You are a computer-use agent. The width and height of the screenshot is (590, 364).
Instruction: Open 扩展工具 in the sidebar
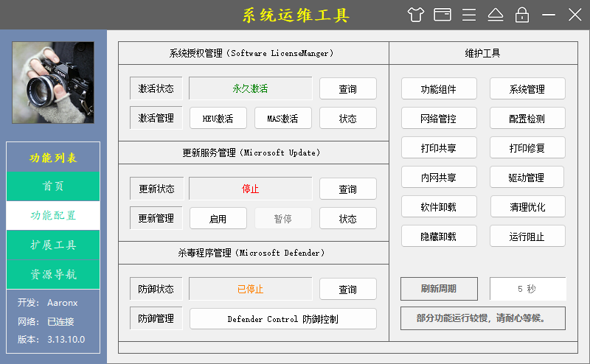[x=53, y=245]
